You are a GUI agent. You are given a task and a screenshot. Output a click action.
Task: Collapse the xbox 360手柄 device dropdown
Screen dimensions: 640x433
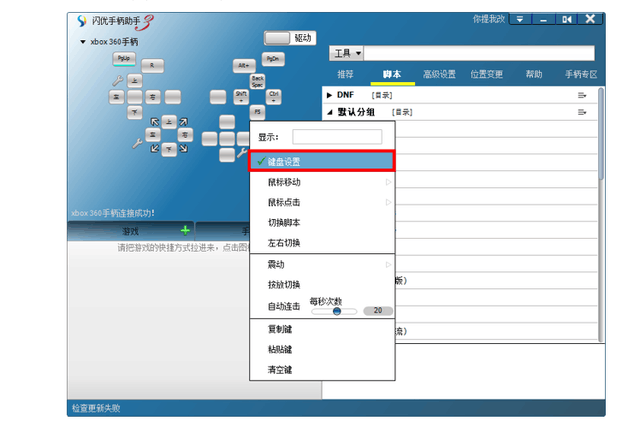[83, 42]
